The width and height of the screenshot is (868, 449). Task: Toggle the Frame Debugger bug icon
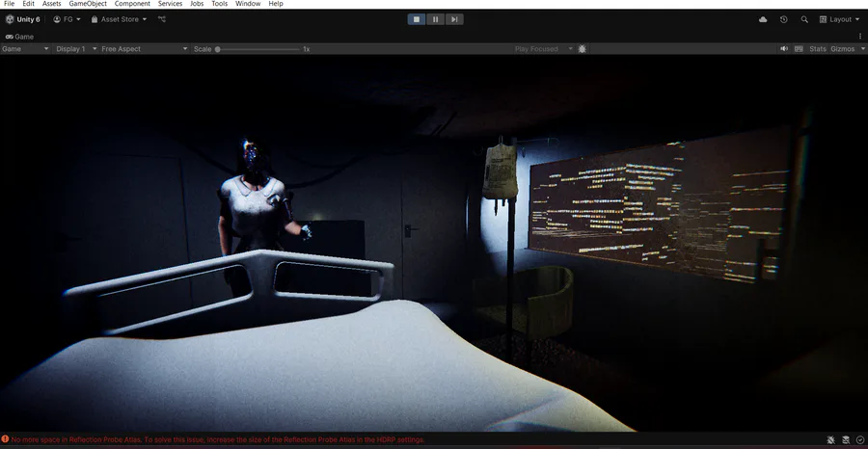tap(582, 49)
